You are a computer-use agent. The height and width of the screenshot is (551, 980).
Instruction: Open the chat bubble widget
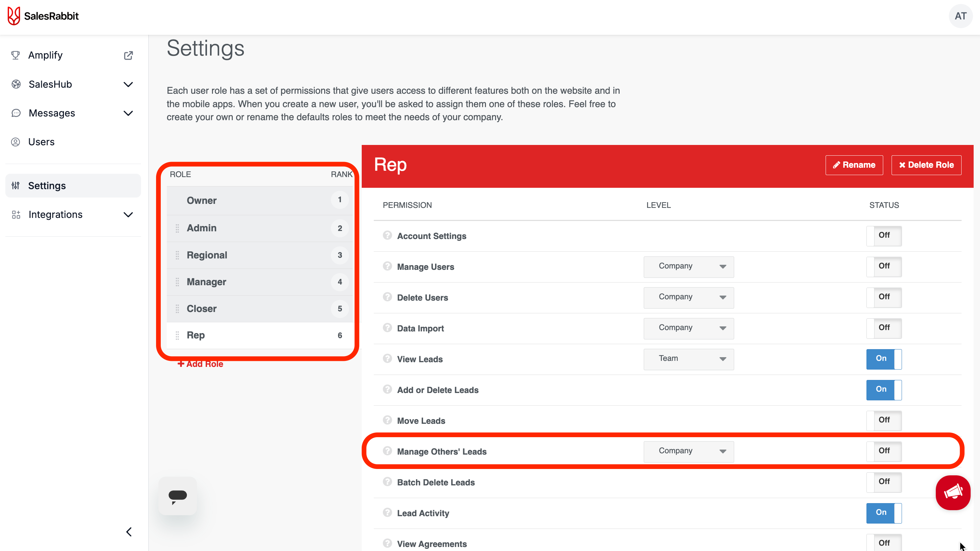click(178, 496)
